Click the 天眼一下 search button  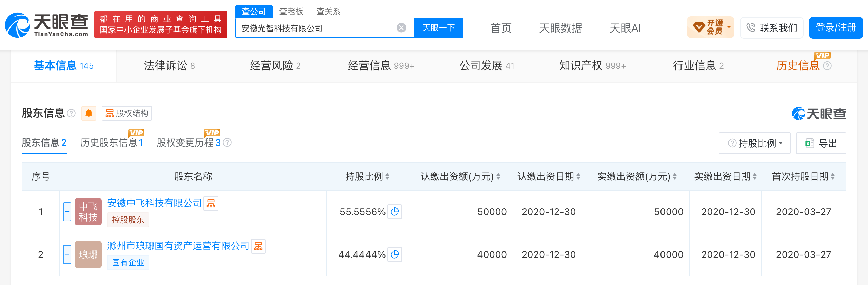point(439,28)
